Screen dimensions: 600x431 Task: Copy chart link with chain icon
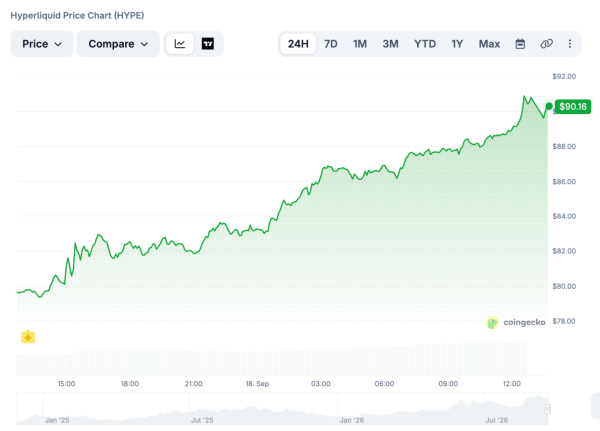546,44
